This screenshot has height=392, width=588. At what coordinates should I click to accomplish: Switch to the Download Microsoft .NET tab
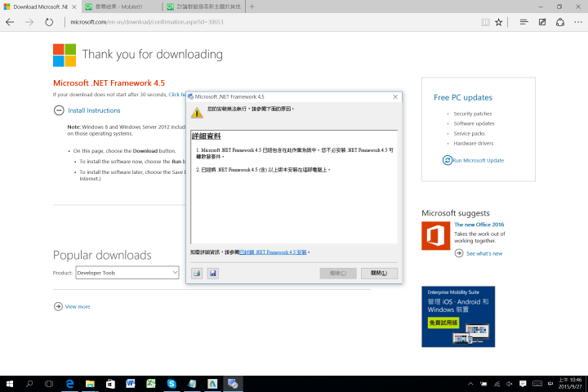click(x=41, y=7)
